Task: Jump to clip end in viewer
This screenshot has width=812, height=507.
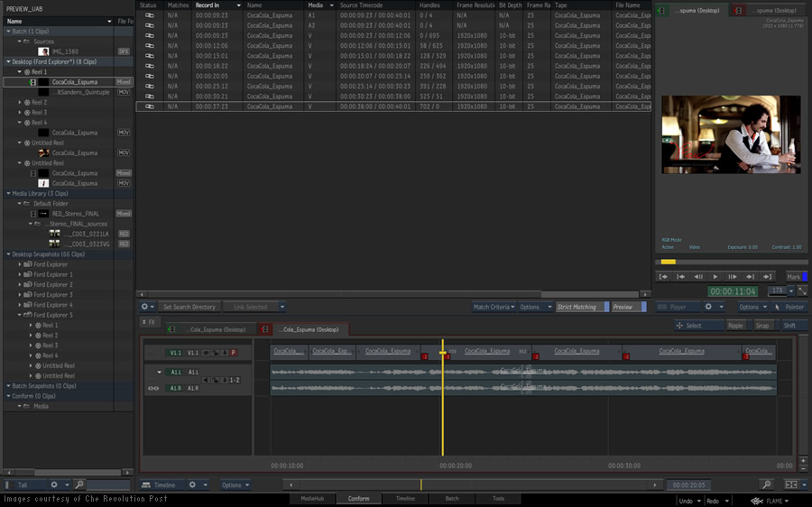Action: click(767, 277)
